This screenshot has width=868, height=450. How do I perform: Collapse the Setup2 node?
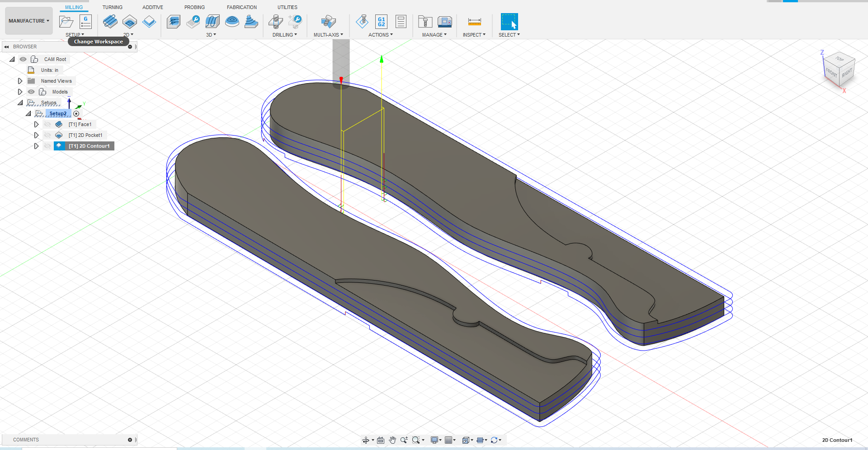pos(28,113)
